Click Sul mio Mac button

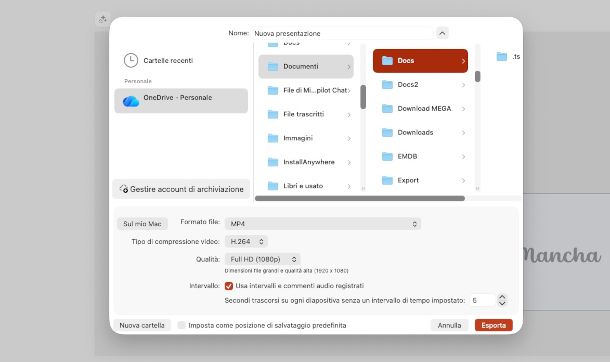point(142,224)
